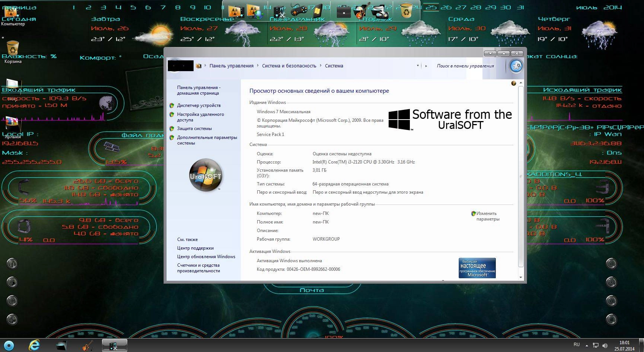This screenshot has width=644, height=352.
Task: Click the scrollbar down arrow in System window
Action: pos(521,278)
